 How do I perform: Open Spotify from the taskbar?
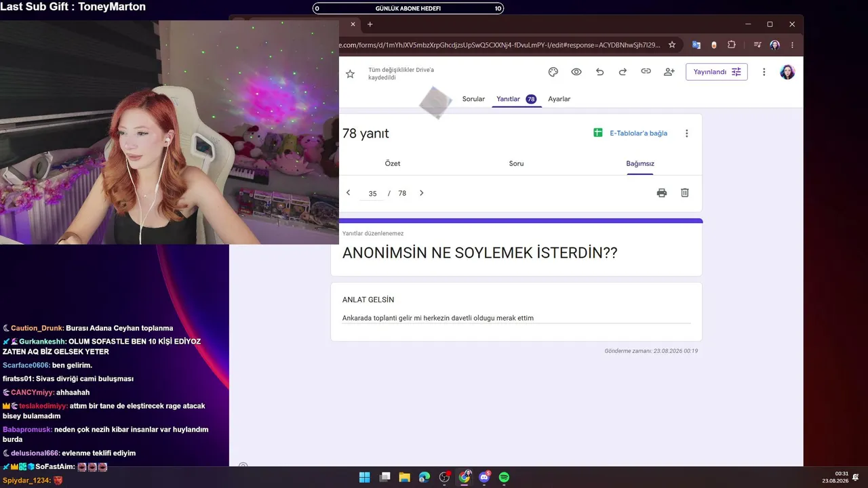[x=505, y=477]
